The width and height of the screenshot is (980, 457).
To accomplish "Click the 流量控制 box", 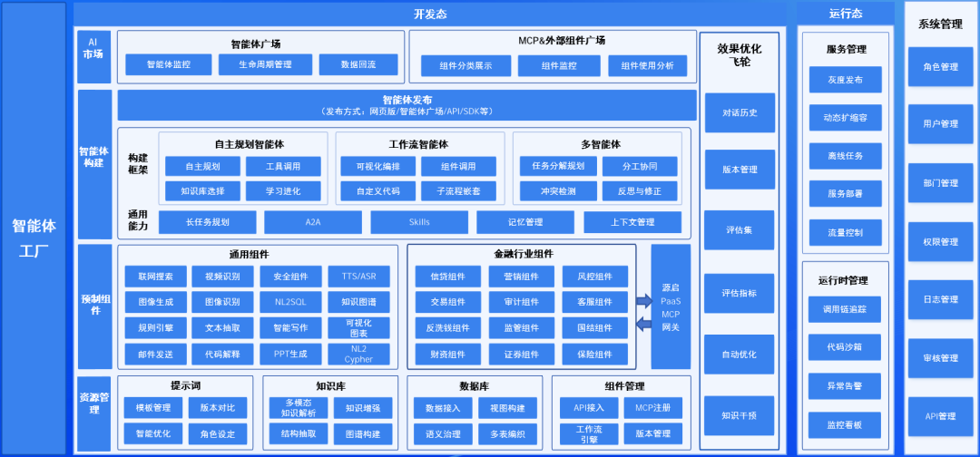I will tap(845, 232).
